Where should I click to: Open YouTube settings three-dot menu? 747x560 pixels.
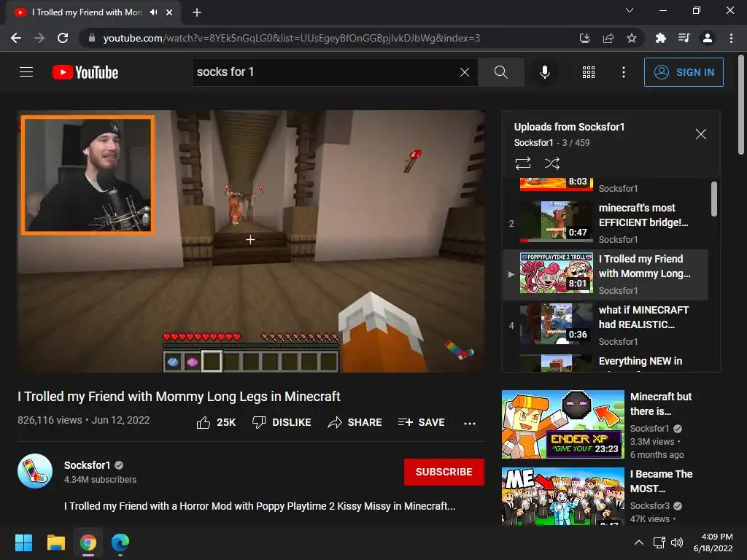[623, 72]
